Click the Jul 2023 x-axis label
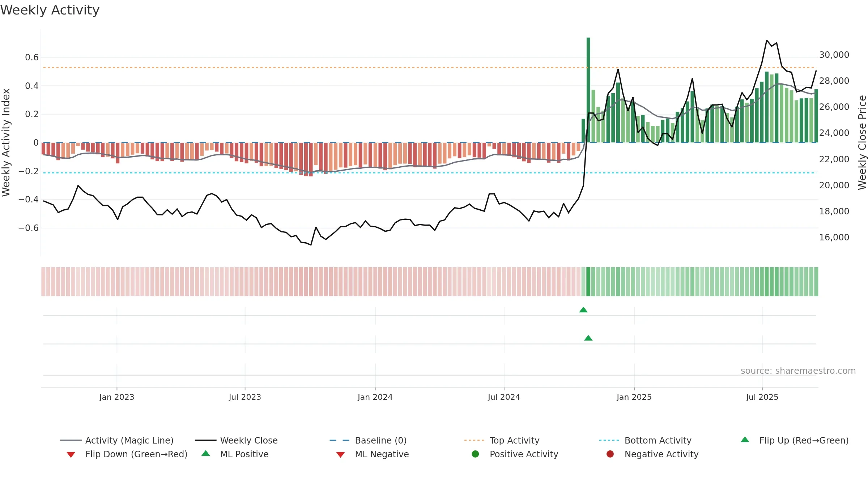868x488 pixels. 245,397
